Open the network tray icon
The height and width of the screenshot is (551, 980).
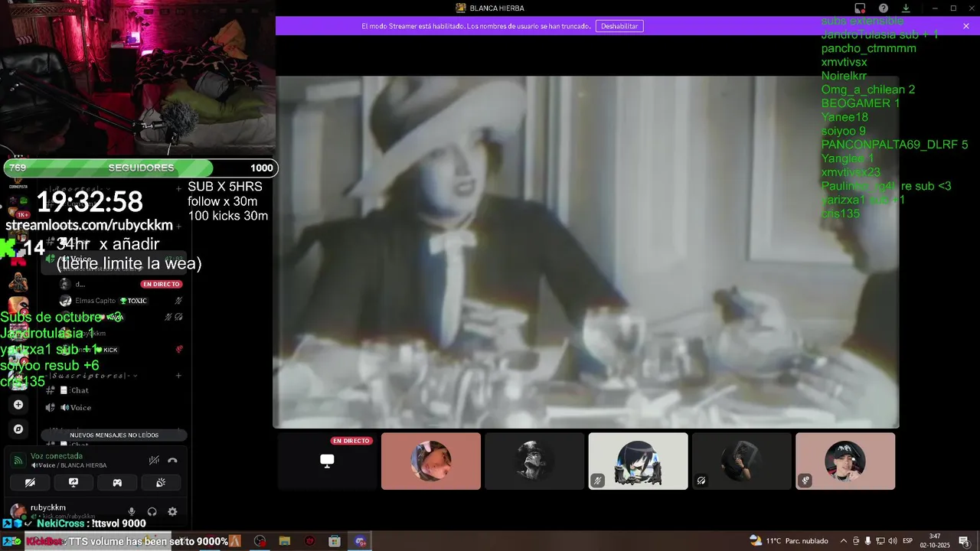(880, 541)
